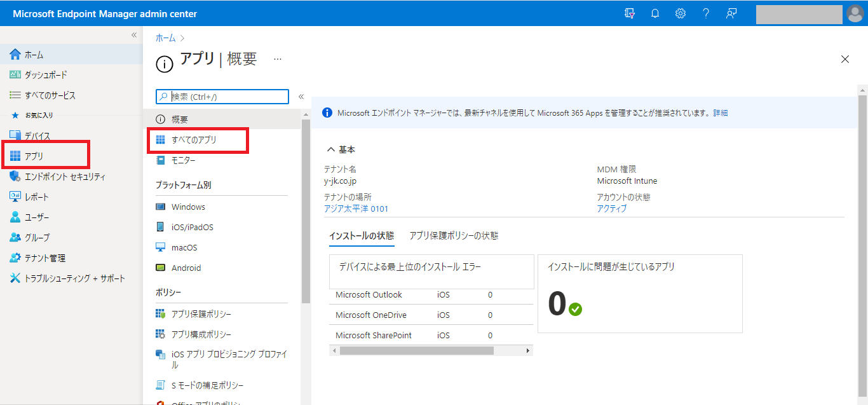Click the ダッシュボード chart icon
Image resolution: width=868 pixels, height=405 pixels.
point(16,75)
